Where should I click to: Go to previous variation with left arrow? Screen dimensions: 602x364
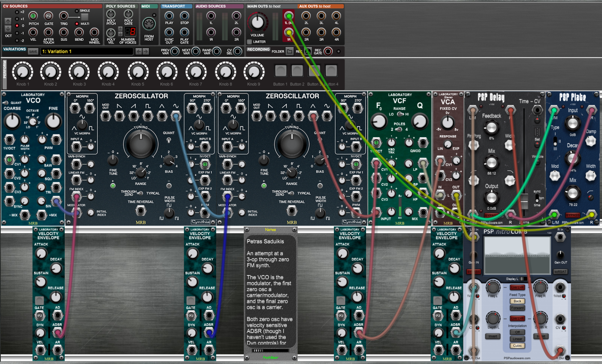pos(138,51)
